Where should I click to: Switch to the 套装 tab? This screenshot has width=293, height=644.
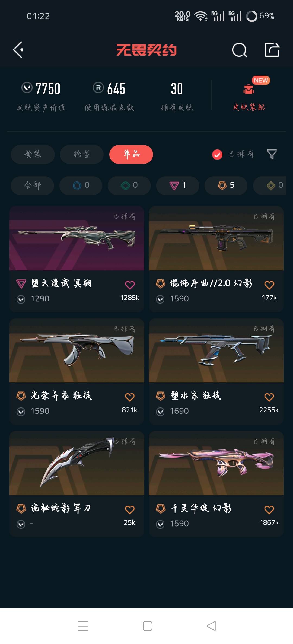pyautogui.click(x=33, y=154)
